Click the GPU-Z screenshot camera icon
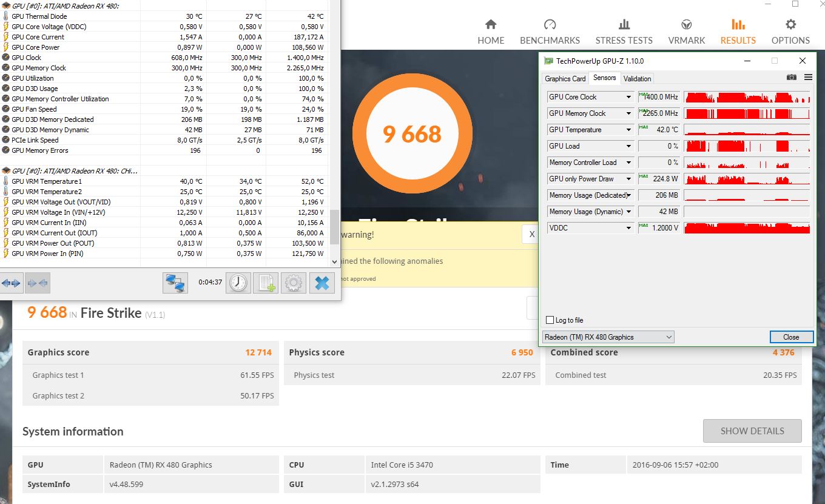825x504 pixels. coord(792,78)
